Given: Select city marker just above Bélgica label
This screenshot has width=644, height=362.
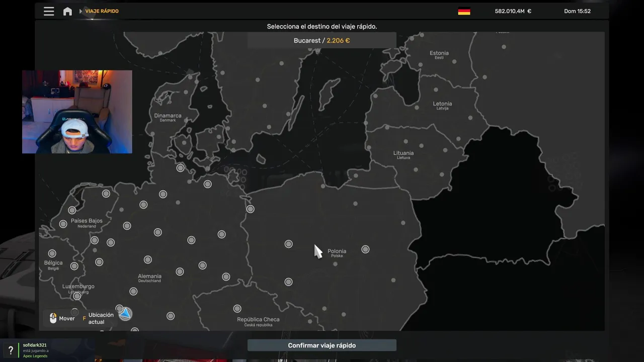Looking at the screenshot, I should [x=52, y=253].
